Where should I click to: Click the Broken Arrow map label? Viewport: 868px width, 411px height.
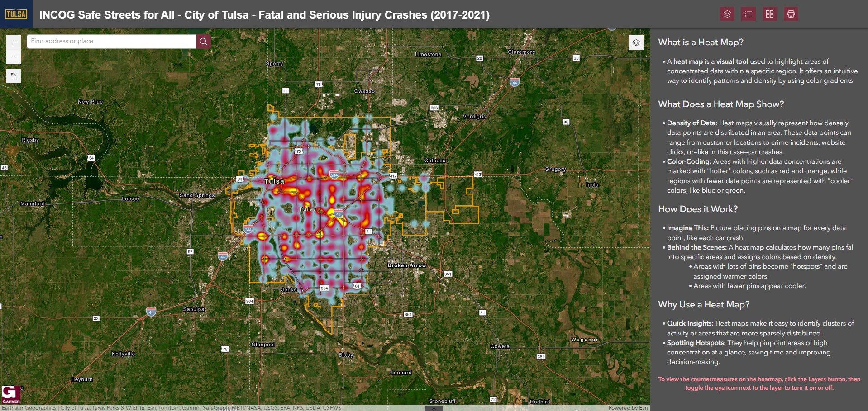406,265
